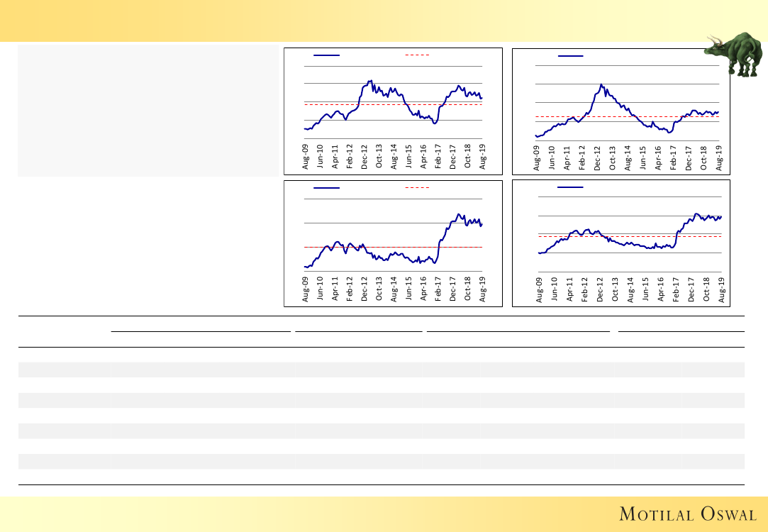
Task: Select Aug-19 axis label on bottom-right chart
Action: tap(722, 291)
